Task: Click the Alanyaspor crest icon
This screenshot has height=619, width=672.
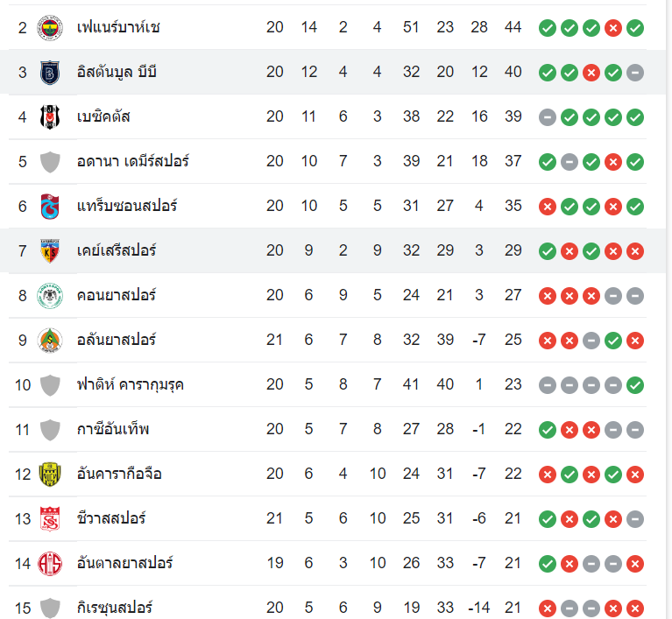Action: point(50,341)
